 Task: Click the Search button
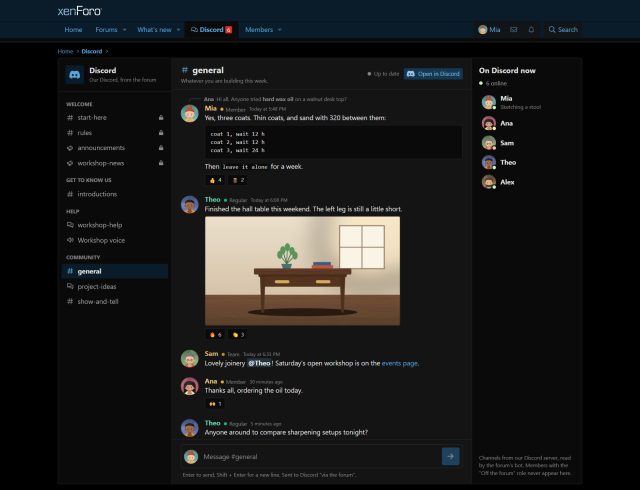pos(563,29)
